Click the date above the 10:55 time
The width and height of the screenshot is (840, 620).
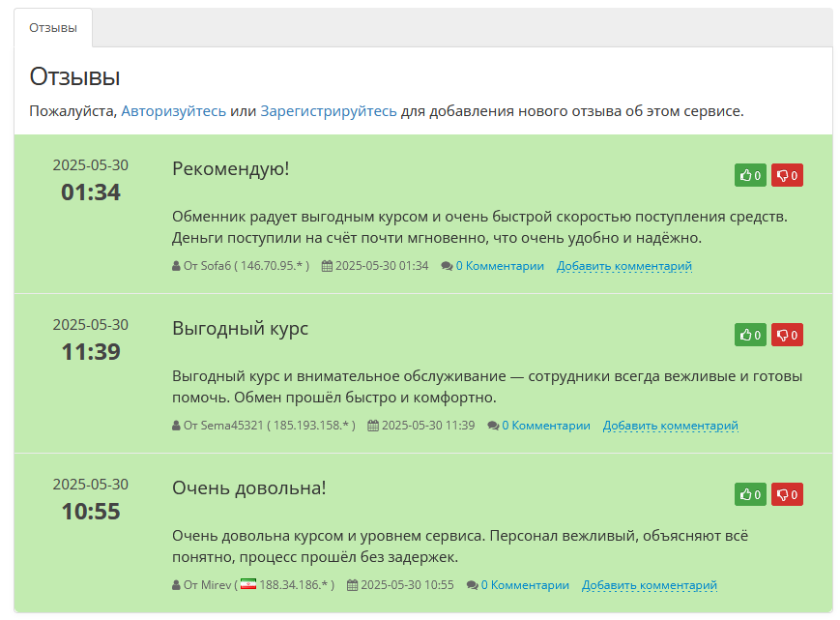pyautogui.click(x=91, y=485)
